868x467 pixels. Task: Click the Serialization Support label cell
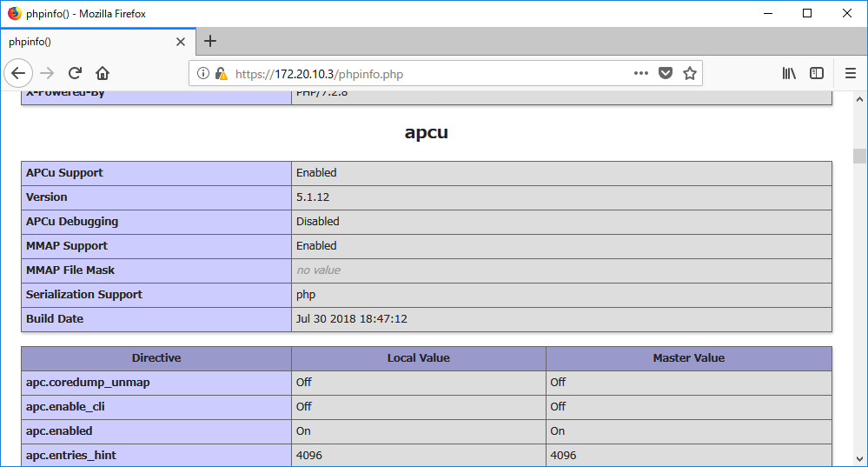(156, 295)
